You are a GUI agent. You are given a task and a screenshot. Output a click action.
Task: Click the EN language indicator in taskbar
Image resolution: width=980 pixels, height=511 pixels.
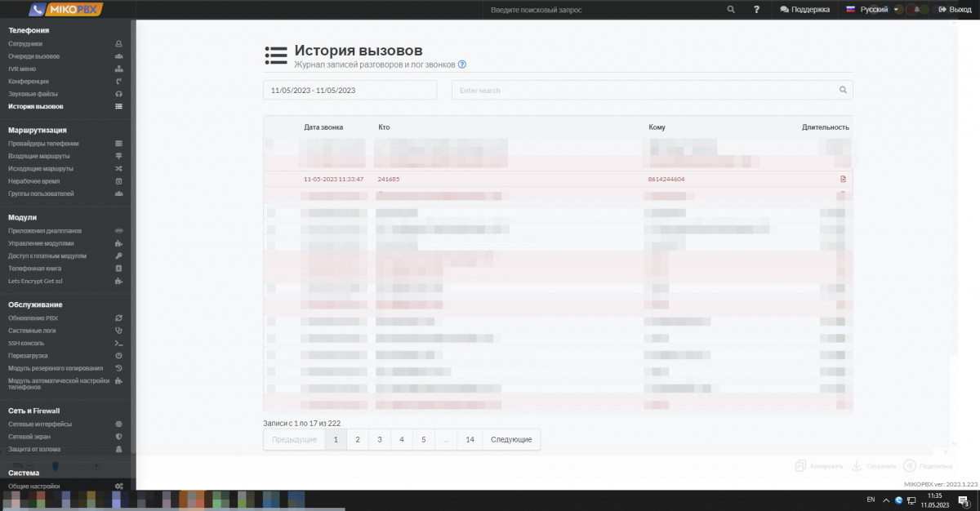pos(871,500)
